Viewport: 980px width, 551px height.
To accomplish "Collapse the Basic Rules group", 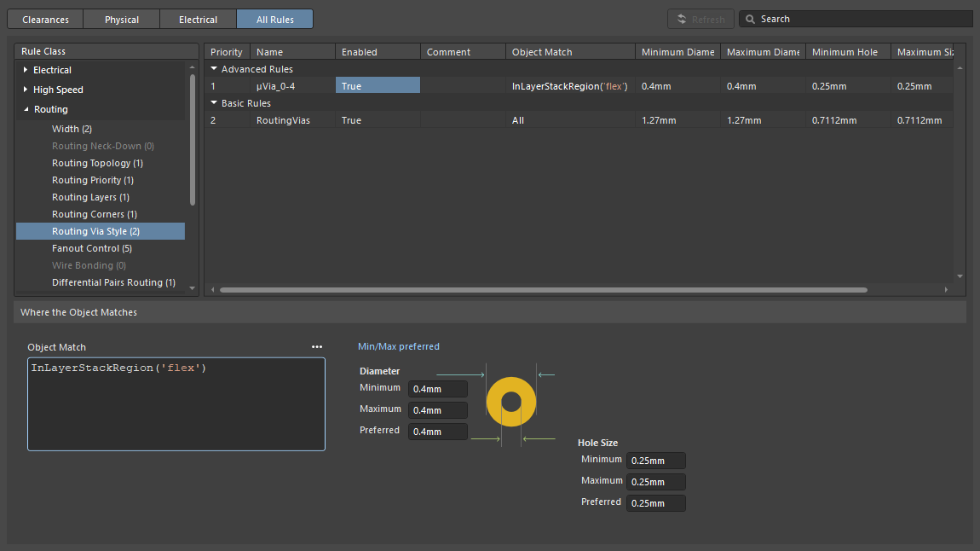I will point(214,103).
